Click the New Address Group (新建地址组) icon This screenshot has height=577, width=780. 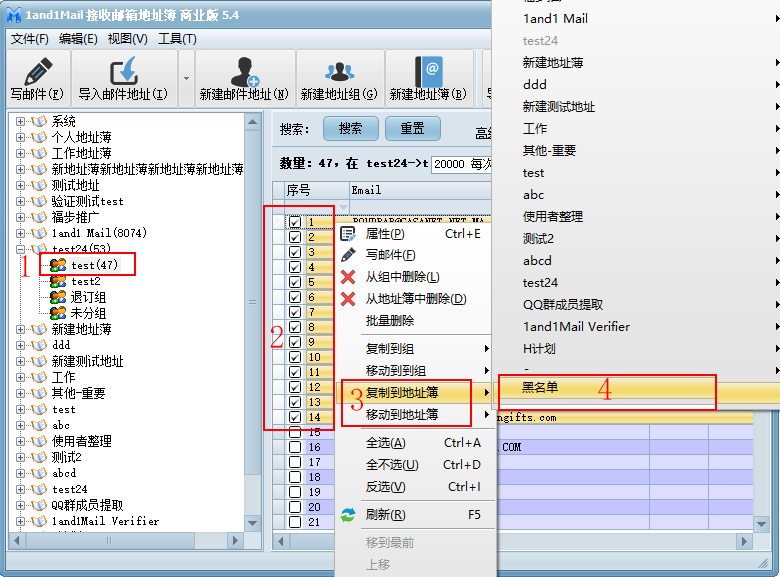(x=339, y=72)
